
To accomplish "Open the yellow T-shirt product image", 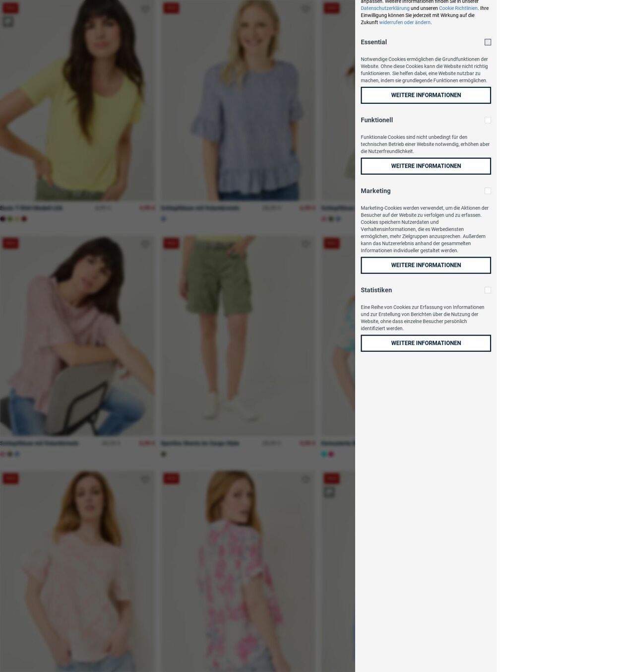I will (x=77, y=100).
